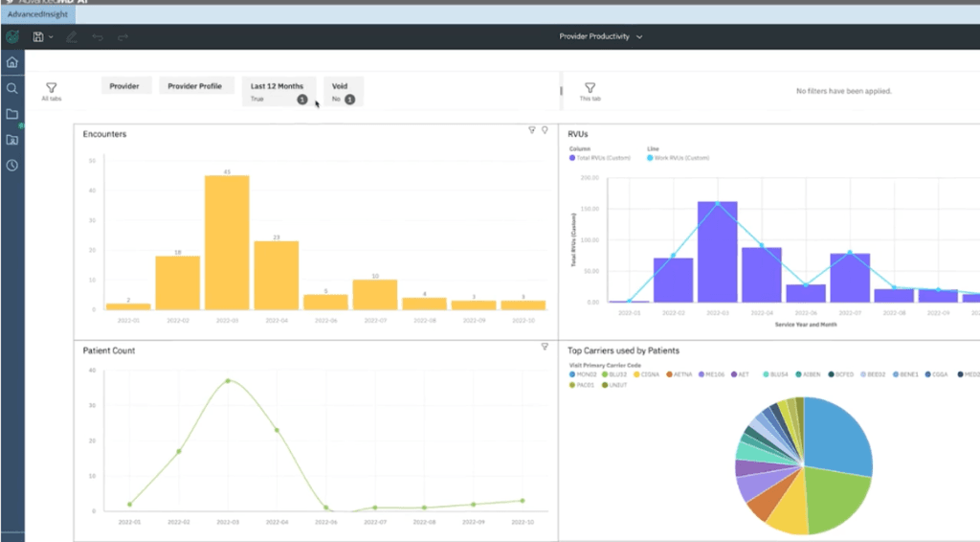Click the Encounters chart title
The height and width of the screenshot is (542, 980).
coord(104,134)
